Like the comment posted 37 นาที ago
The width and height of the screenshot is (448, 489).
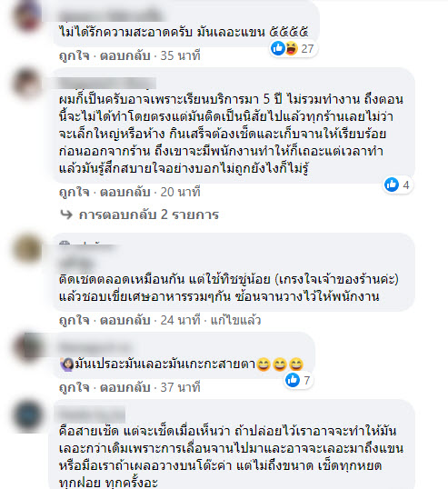pyautogui.click(x=75, y=387)
